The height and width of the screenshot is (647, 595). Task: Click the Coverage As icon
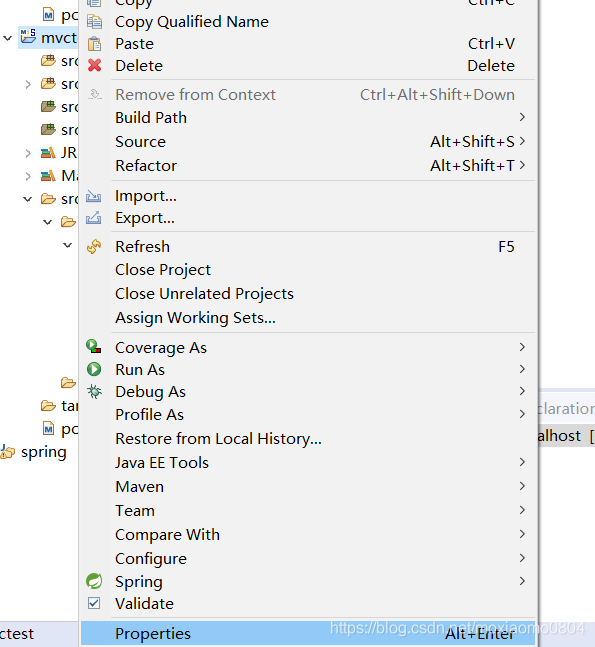(94, 347)
